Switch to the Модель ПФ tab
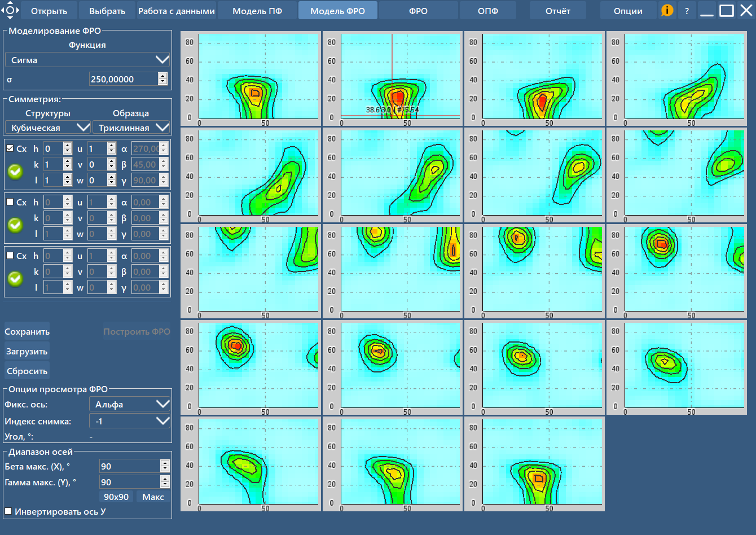 tap(257, 11)
